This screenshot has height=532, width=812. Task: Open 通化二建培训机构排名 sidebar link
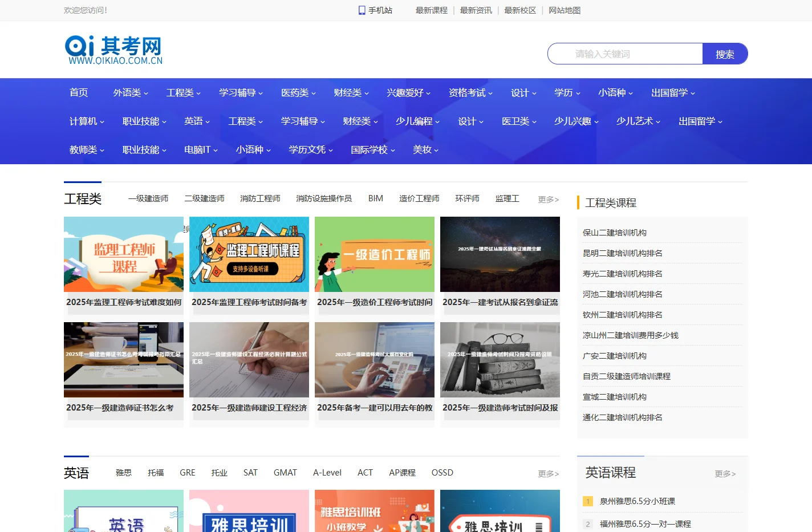(623, 417)
